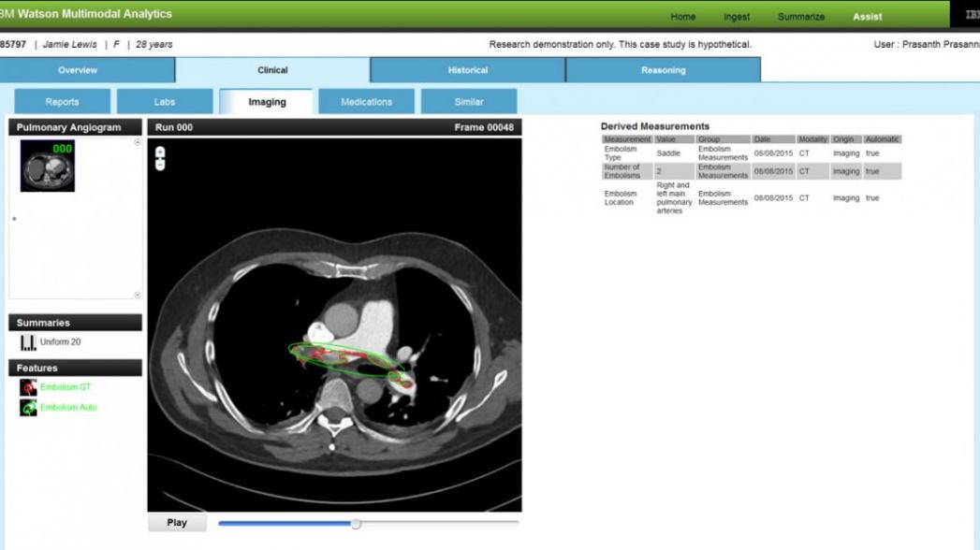
Task: Toggle the Embolism GT overlay label
Action: pyautogui.click(x=66, y=387)
